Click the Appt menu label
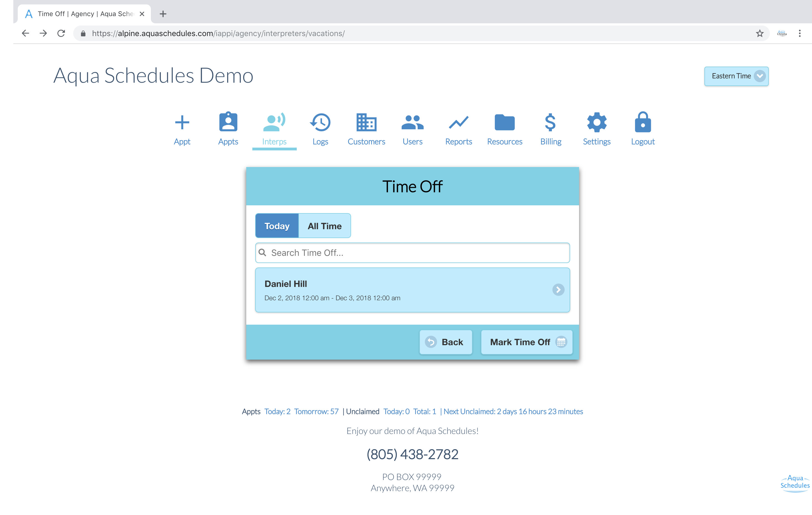Image resolution: width=812 pixels, height=515 pixels. coord(182,142)
